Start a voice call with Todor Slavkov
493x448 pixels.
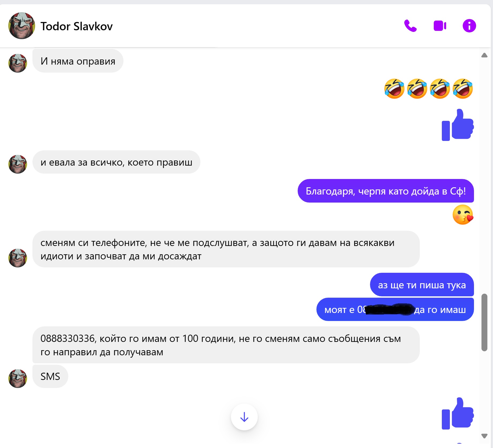coord(410,26)
